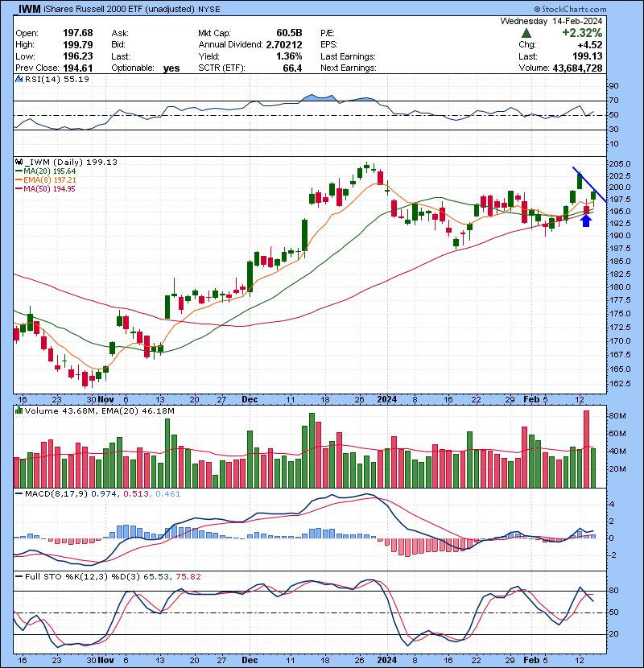Click the RSI(14) 55.19 indicator label
This screenshot has width=644, height=668.
56,79
